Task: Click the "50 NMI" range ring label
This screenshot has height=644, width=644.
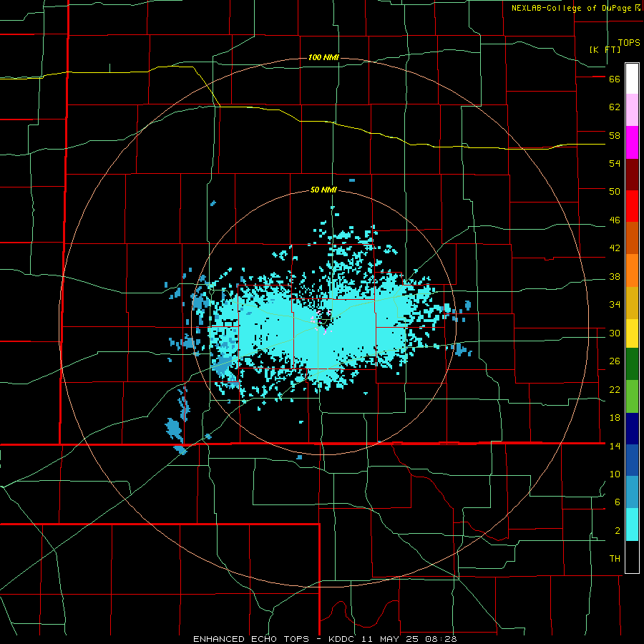Action: pyautogui.click(x=323, y=190)
